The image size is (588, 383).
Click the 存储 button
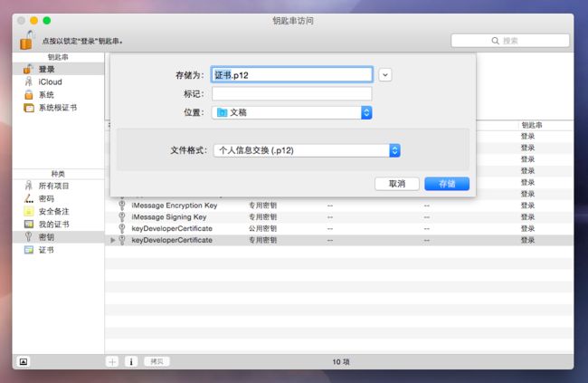(447, 184)
